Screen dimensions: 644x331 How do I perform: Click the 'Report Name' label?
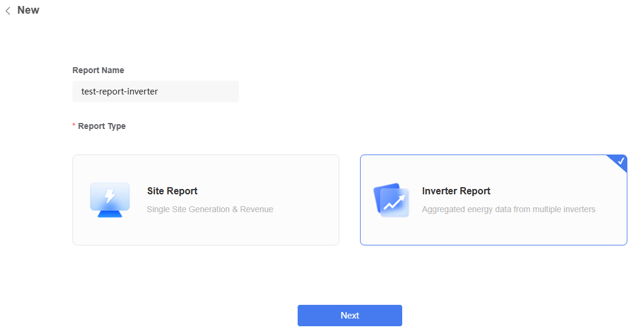click(98, 70)
